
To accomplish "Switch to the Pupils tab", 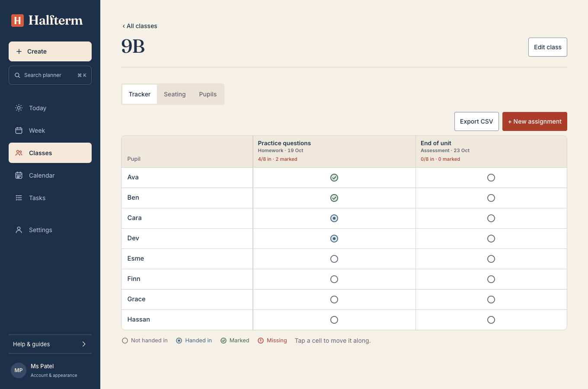I will pos(208,94).
